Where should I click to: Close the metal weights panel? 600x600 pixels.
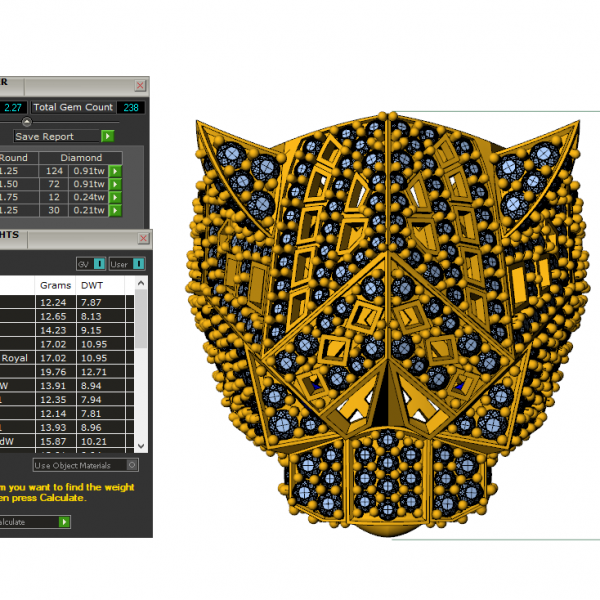pos(143,238)
